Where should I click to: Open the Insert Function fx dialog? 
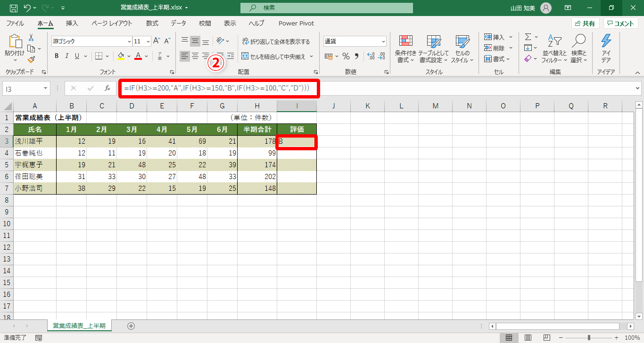click(107, 88)
